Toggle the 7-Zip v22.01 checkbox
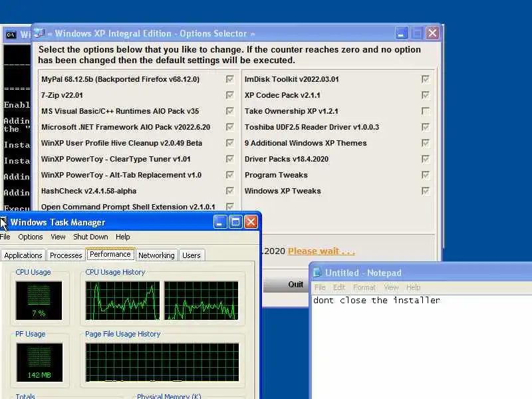Viewport: 532px width, 399px height. tap(229, 95)
